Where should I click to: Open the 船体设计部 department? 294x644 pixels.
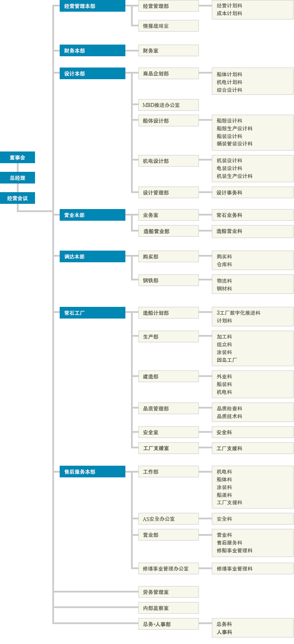point(168,121)
